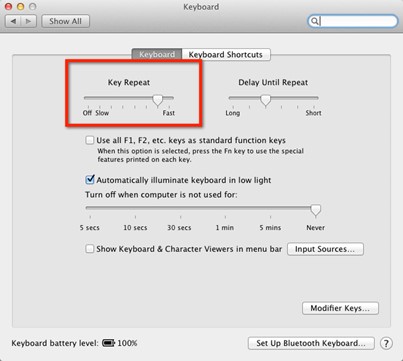Click the 'Long' label under Delay Until Repeat

[x=232, y=113]
